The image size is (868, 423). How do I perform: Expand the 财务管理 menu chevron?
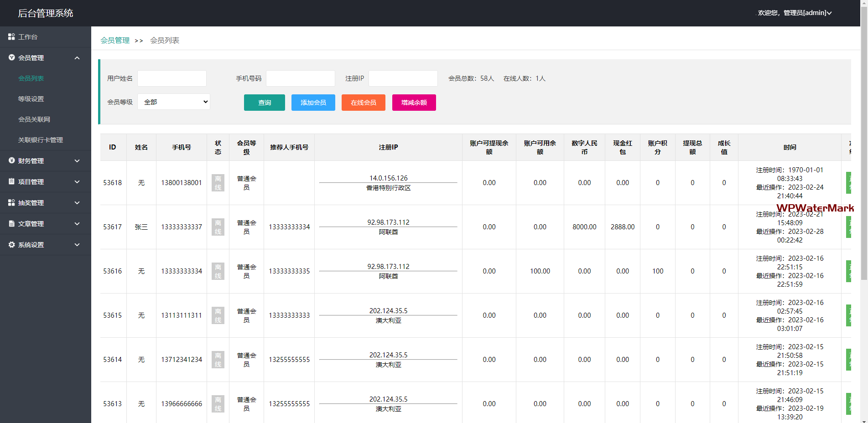point(77,161)
